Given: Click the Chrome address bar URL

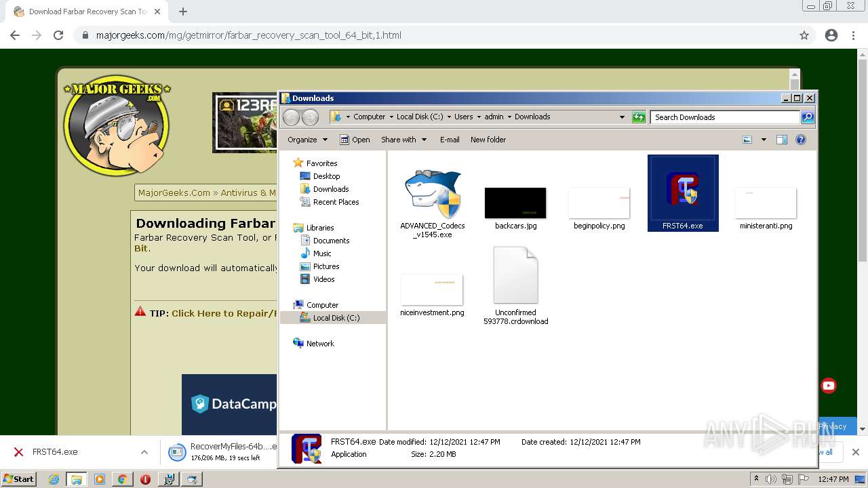Looking at the screenshot, I should pos(249,35).
